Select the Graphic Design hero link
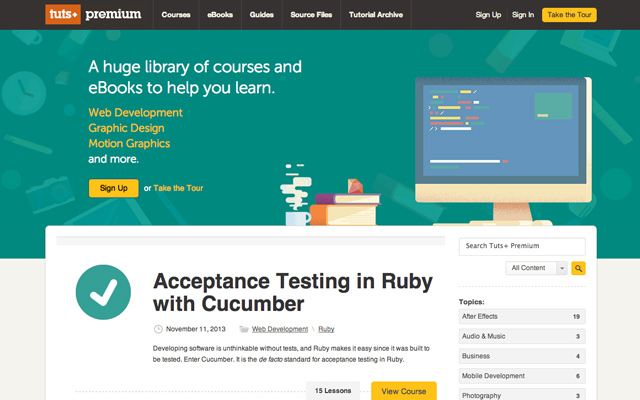 click(127, 128)
